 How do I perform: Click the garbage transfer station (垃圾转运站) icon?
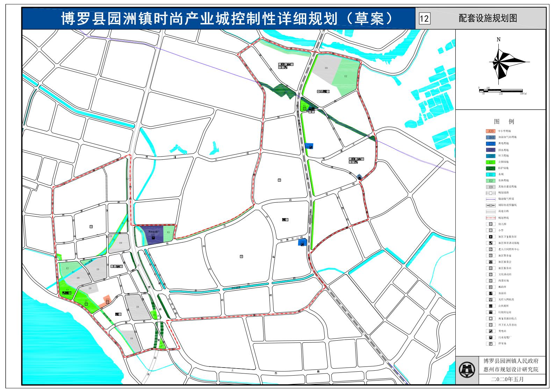491,312
